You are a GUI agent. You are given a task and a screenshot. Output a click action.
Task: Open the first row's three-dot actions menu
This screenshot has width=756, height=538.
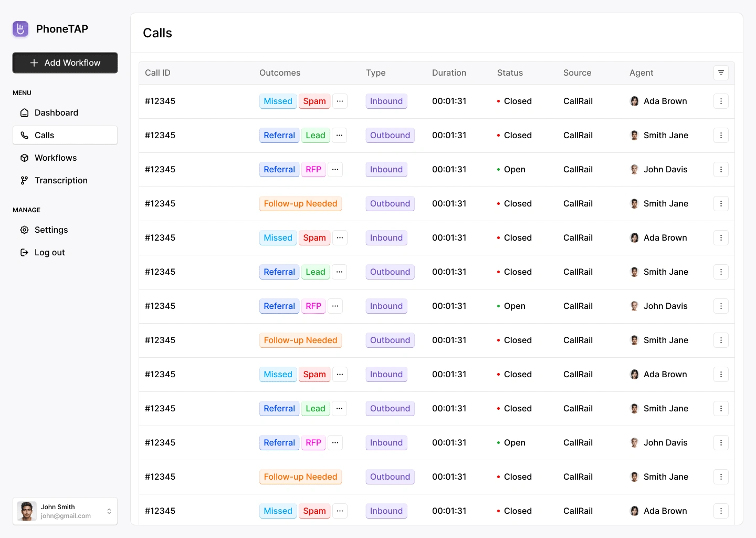point(721,101)
